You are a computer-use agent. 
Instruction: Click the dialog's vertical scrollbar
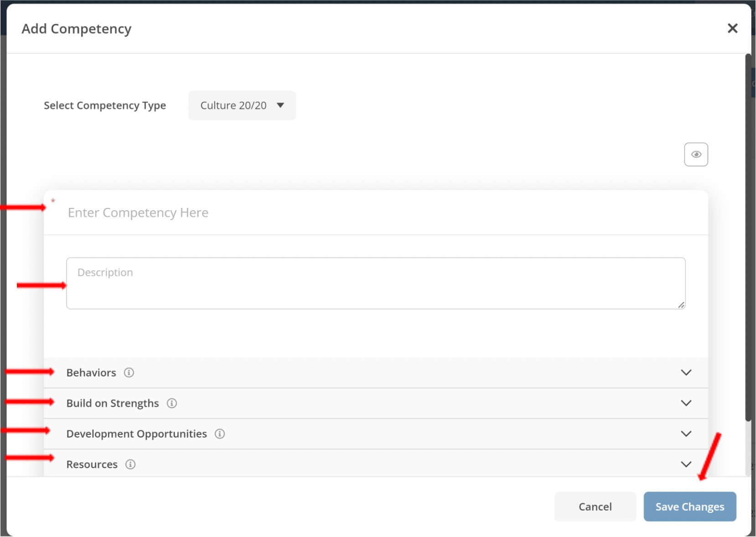click(x=748, y=237)
